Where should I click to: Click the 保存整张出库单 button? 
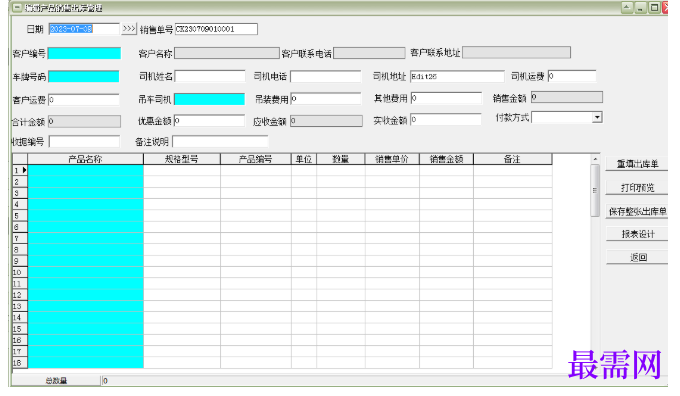pos(637,211)
